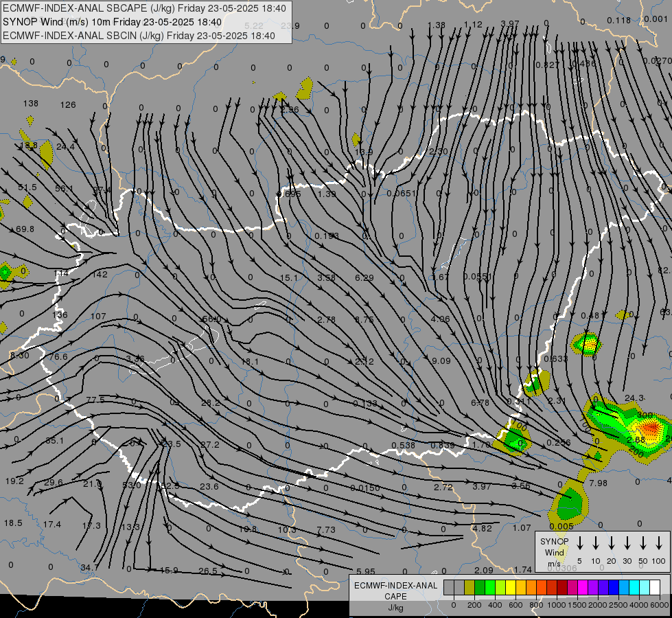The image size is (672, 618).
Task: Click the map value '7.73'
Action: [x=326, y=530]
